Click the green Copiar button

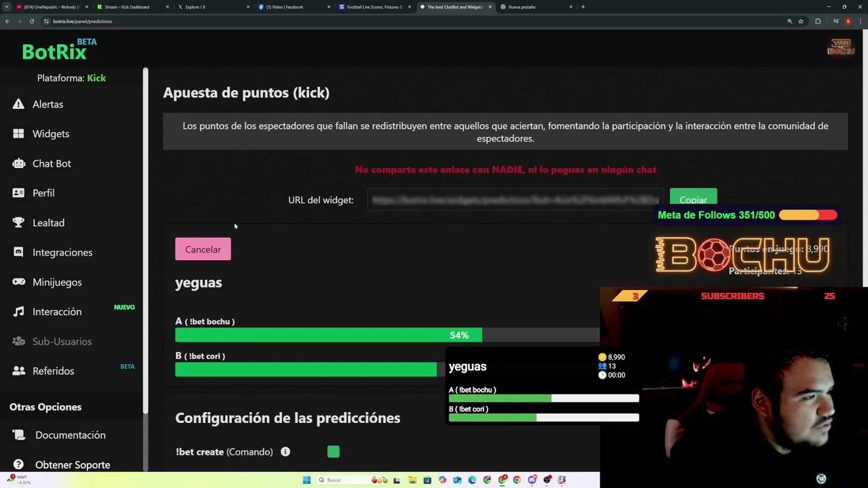coord(693,199)
